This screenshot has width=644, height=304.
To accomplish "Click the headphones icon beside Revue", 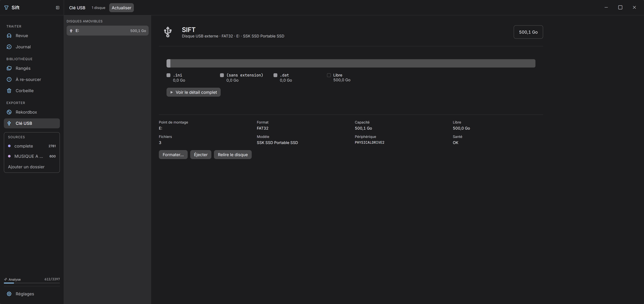I will coord(9,36).
